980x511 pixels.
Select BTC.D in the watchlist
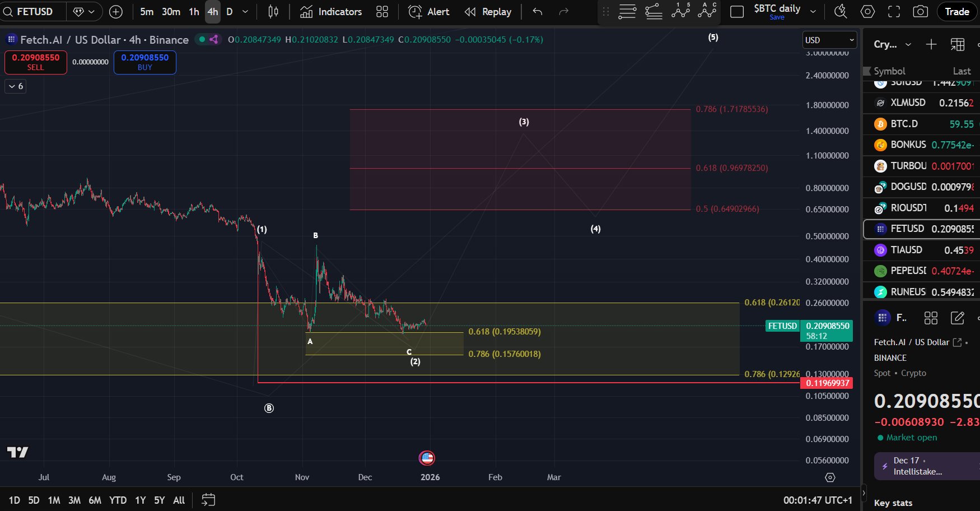(922, 124)
